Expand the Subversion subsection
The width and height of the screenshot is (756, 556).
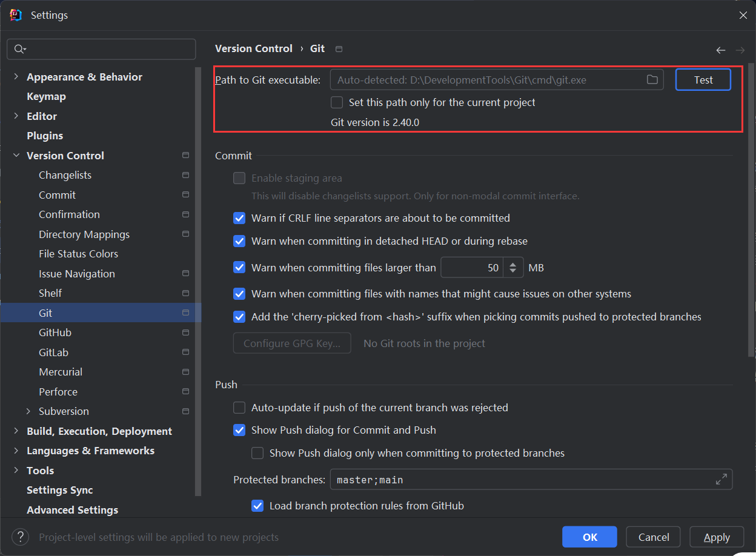(28, 411)
